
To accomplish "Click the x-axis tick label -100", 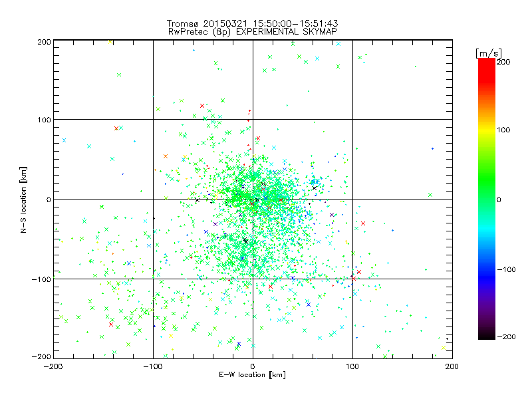I will point(153,366).
